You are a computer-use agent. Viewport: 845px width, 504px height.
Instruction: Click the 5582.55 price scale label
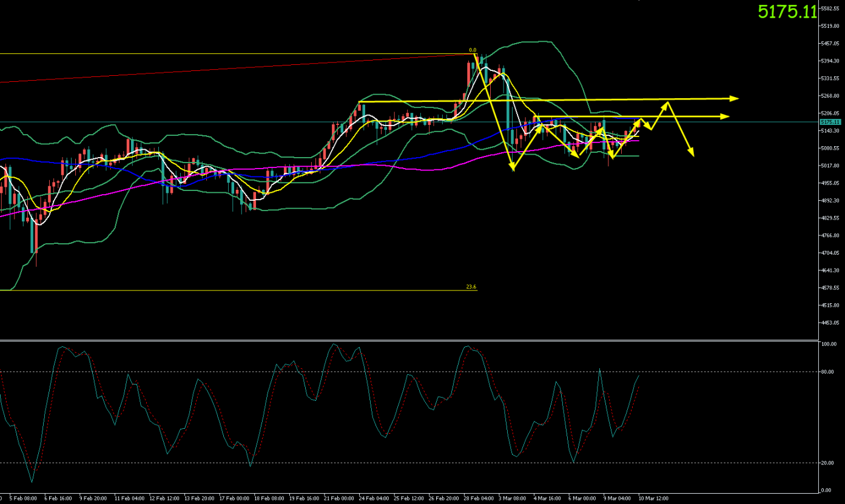829,8
